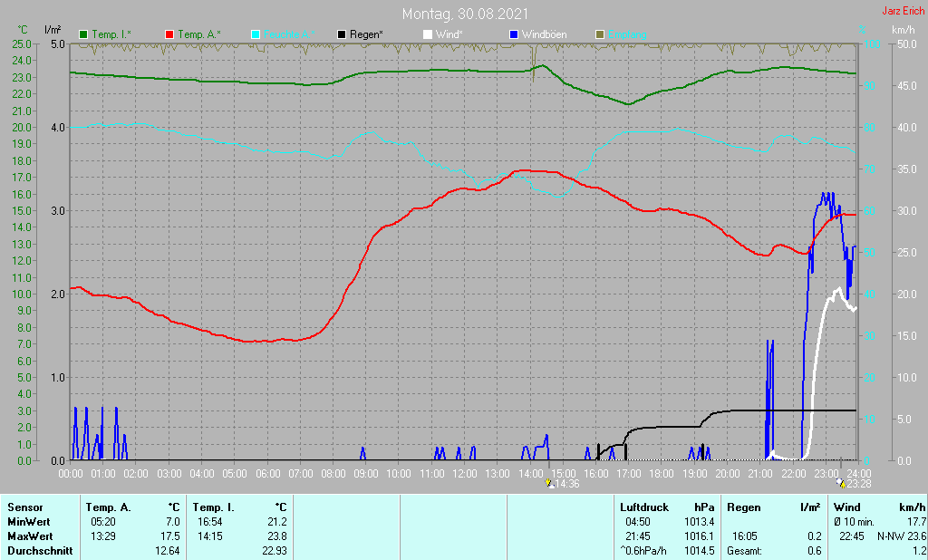Click the indoor minimum time '16:54'
Screen dimensions: 928x560
point(209,522)
